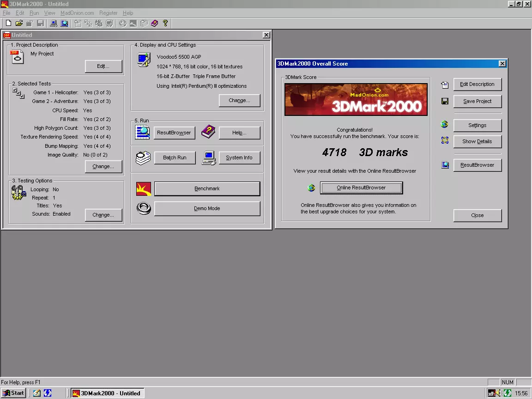532x399 pixels.
Task: Click the Demo ring toolbar icon
Action: click(123, 23)
